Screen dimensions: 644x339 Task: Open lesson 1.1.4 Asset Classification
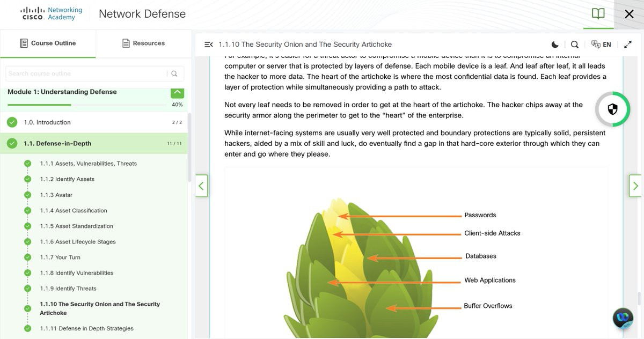(74, 210)
